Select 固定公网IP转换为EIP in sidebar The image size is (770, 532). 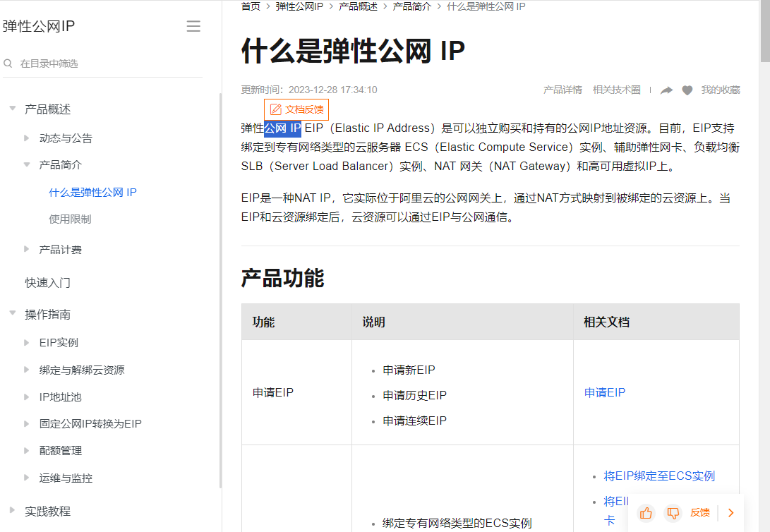click(90, 423)
